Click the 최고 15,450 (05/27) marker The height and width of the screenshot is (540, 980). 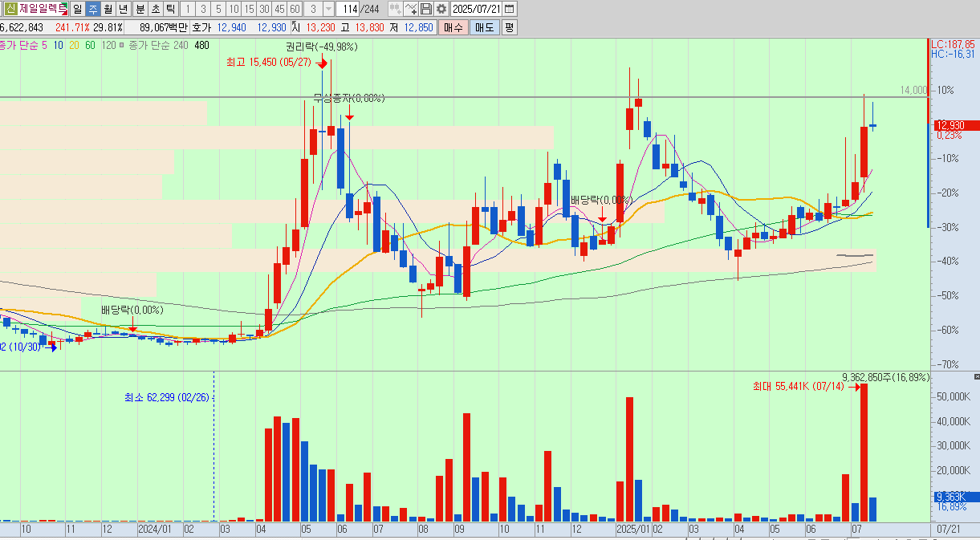[268, 62]
